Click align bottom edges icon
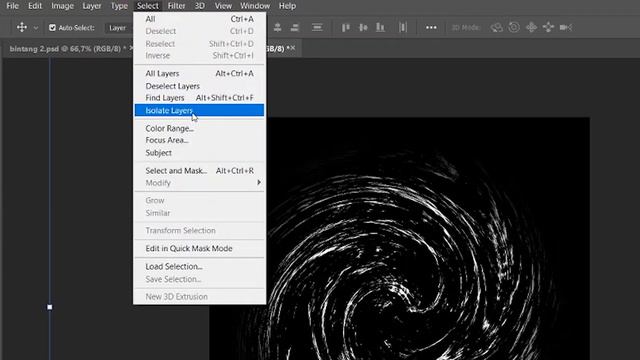The height and width of the screenshot is (360, 640). click(380, 27)
